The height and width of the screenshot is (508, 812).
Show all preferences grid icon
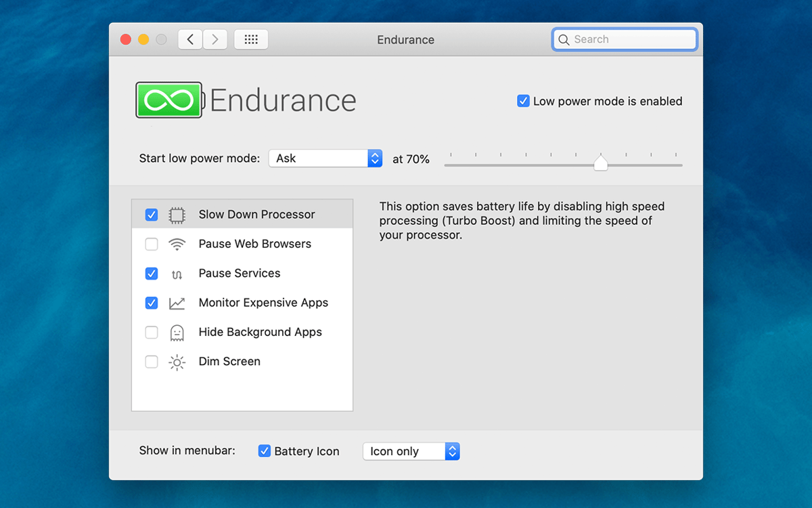(251, 39)
